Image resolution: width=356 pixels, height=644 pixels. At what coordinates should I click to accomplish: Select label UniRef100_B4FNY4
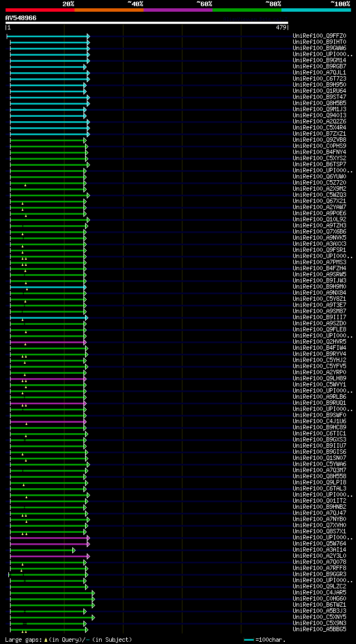[x=319, y=152]
